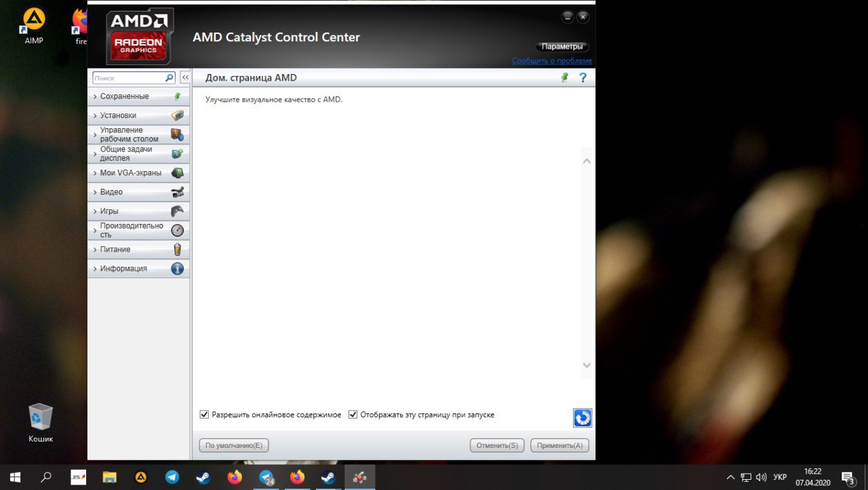
Task: Click the Производительность gauge icon
Action: (x=177, y=230)
